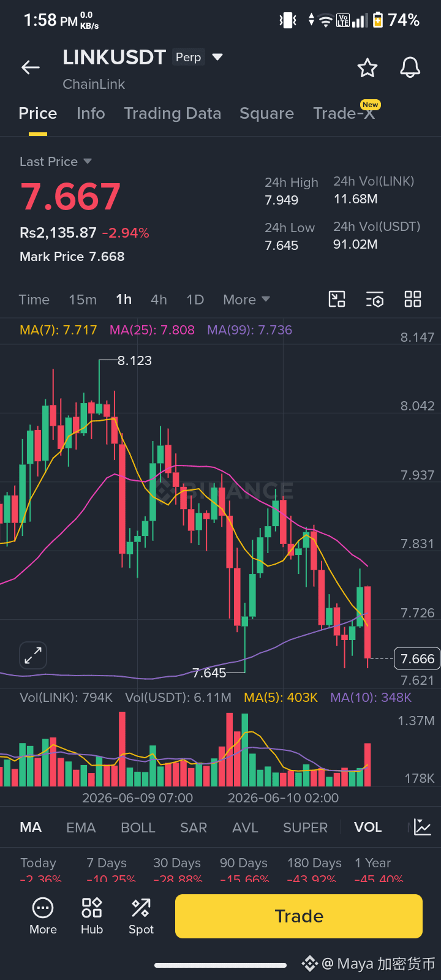The height and width of the screenshot is (980, 441).
Task: Tap the 24h Vol(USDT) 91.02M value
Action: point(355,244)
